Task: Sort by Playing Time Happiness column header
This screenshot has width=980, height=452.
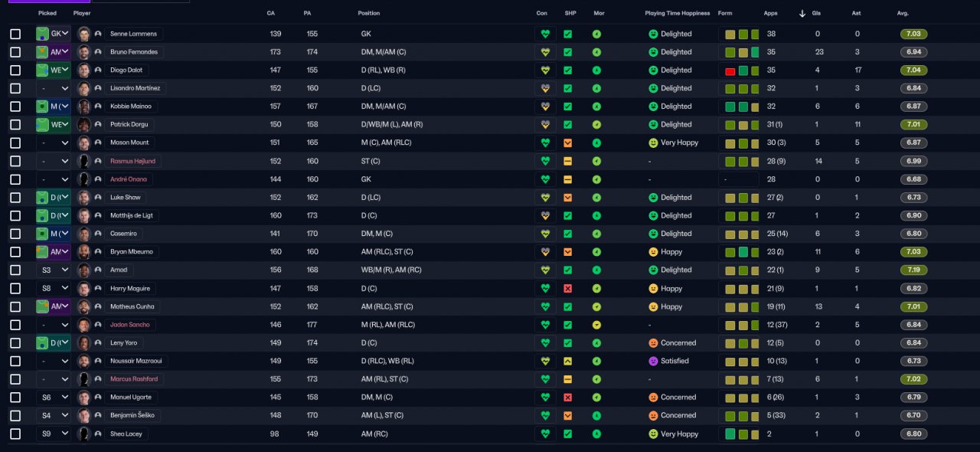Action: [677, 13]
